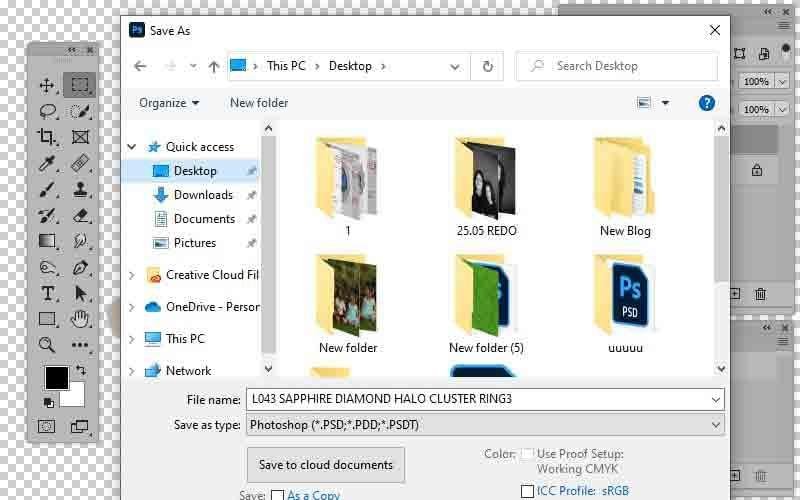Expand the This PC tree node
The image size is (800, 500).
click(x=132, y=339)
